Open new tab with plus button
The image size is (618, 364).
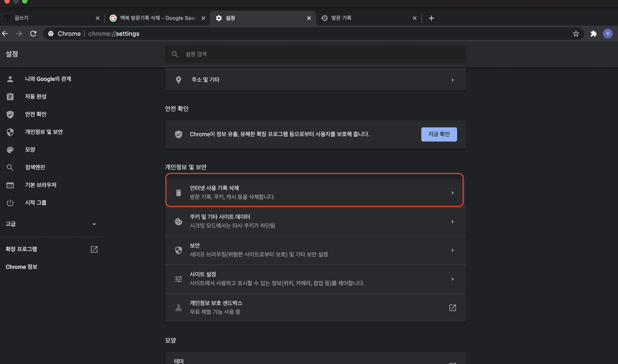click(431, 18)
